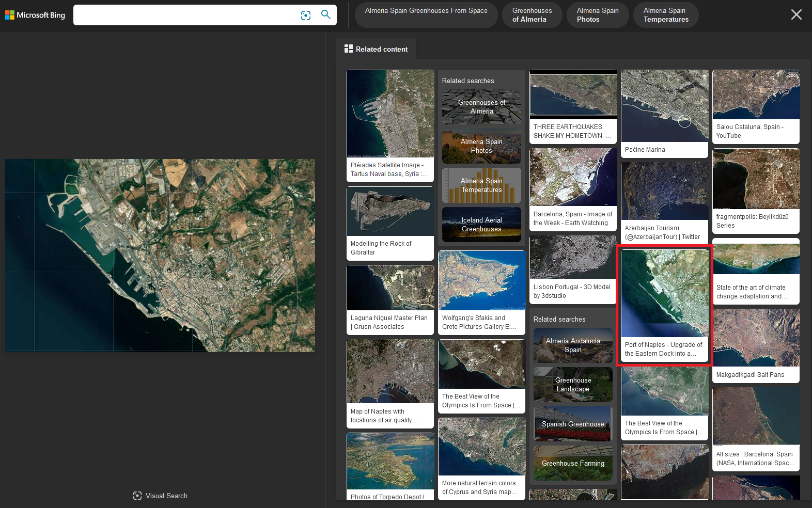The height and width of the screenshot is (508, 812).
Task: Click the magnifying glass search icon
Action: point(326,14)
